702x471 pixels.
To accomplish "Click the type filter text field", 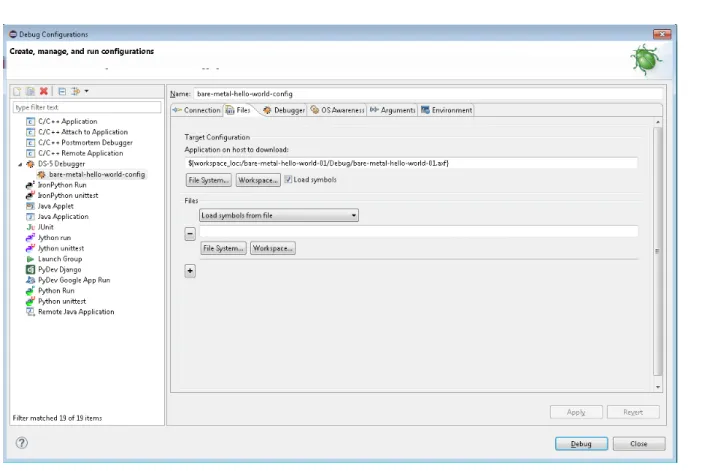I will pyautogui.click(x=87, y=107).
